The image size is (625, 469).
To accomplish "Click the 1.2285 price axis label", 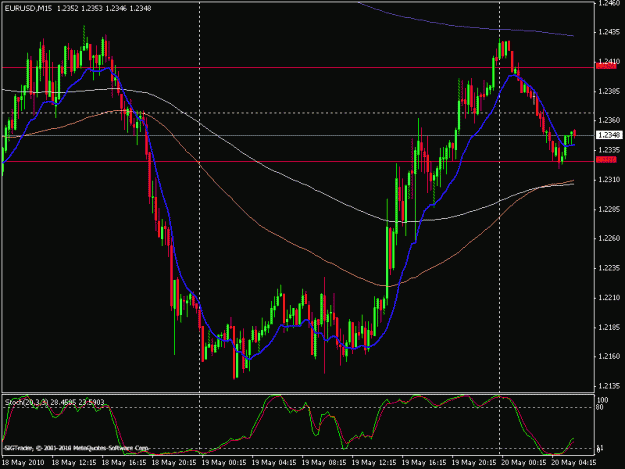I will coord(609,209).
